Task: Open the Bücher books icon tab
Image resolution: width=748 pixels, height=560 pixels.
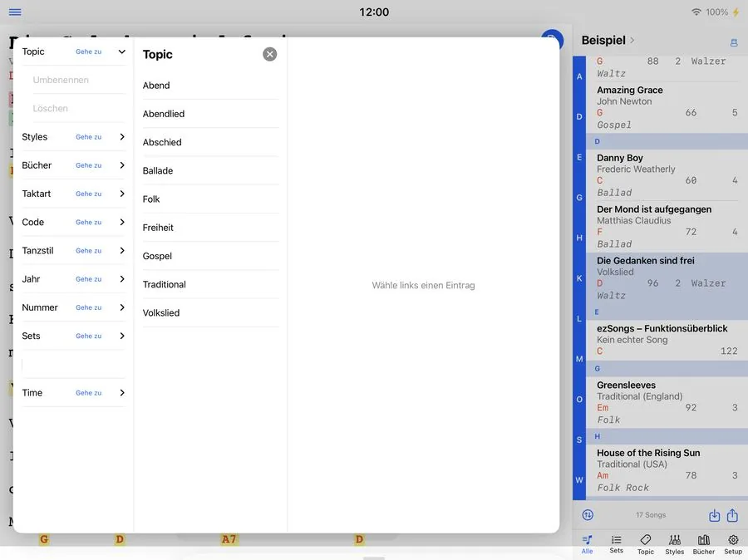Action: point(704,544)
